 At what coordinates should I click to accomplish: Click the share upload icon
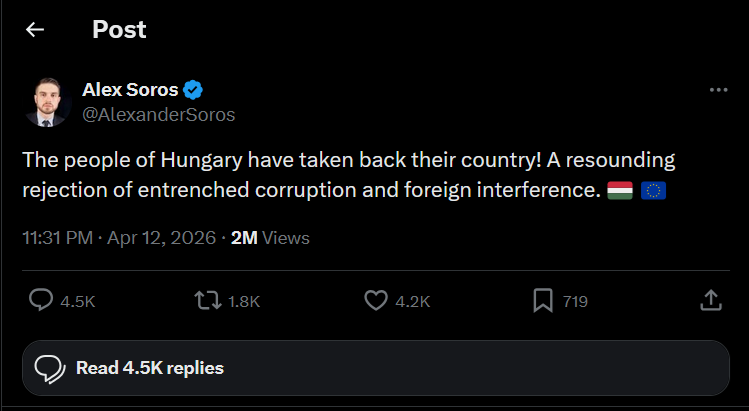click(710, 300)
